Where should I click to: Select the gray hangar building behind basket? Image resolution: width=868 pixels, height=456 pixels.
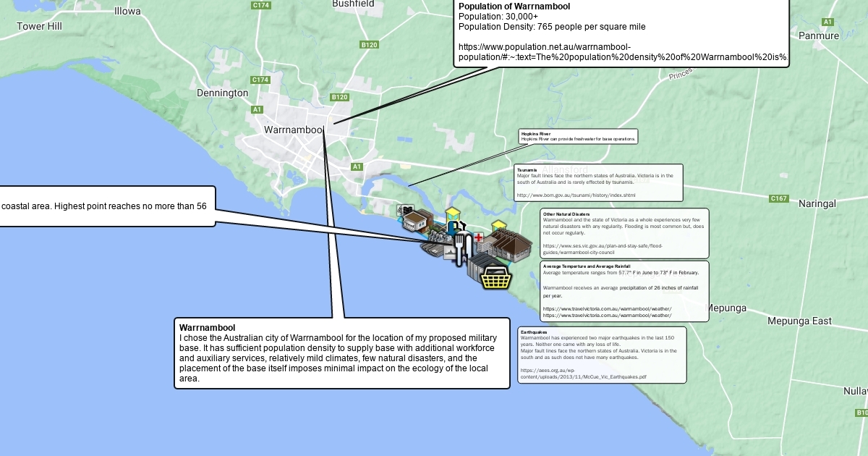coord(477,266)
